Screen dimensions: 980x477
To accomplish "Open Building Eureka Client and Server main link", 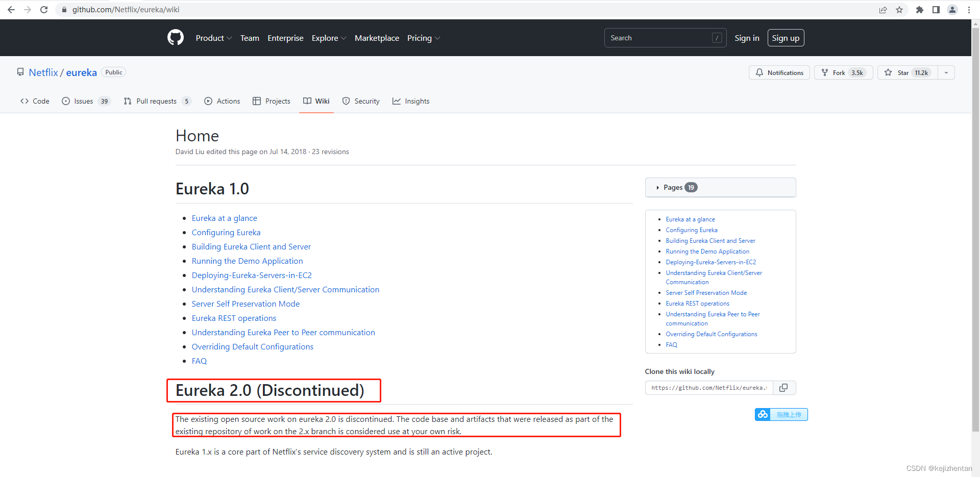I will pos(251,246).
